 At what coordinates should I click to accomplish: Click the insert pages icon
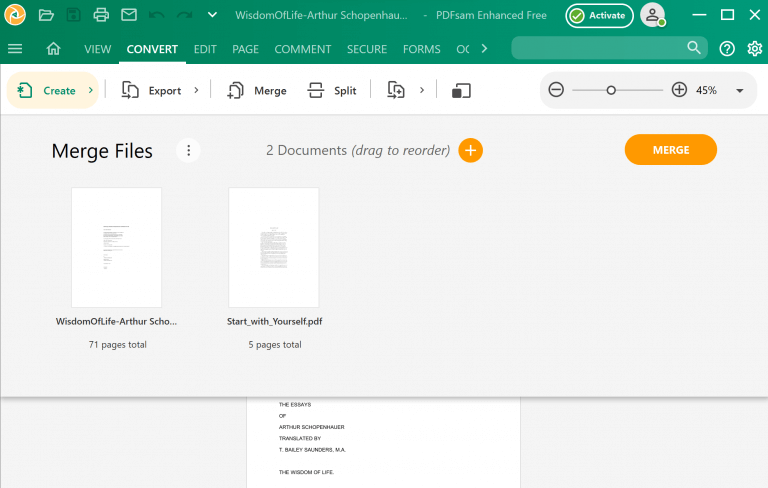[x=396, y=90]
